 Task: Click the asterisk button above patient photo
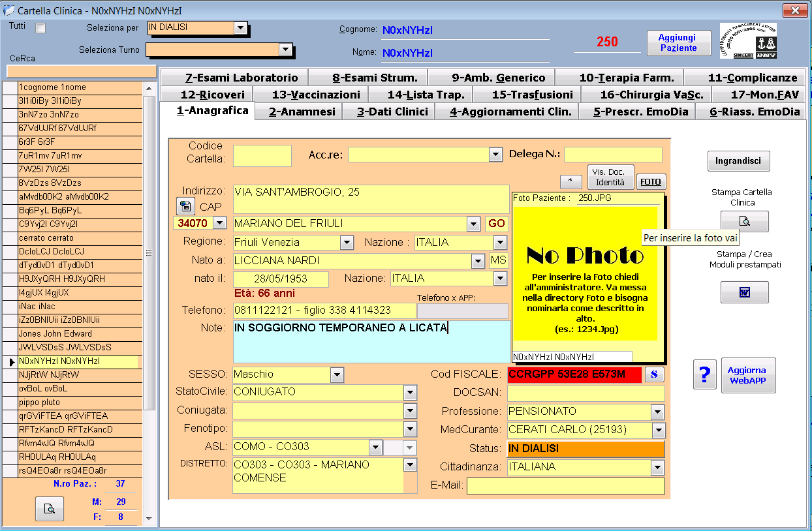tap(570, 182)
